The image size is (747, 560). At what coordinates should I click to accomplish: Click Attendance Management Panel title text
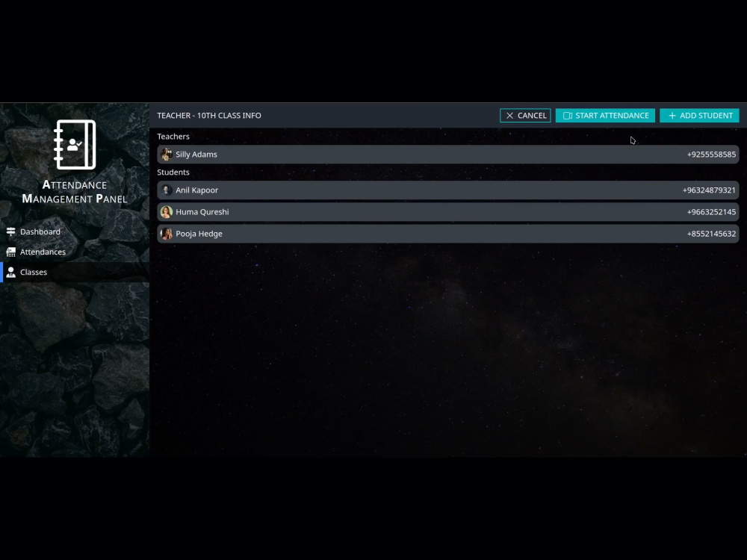click(75, 192)
